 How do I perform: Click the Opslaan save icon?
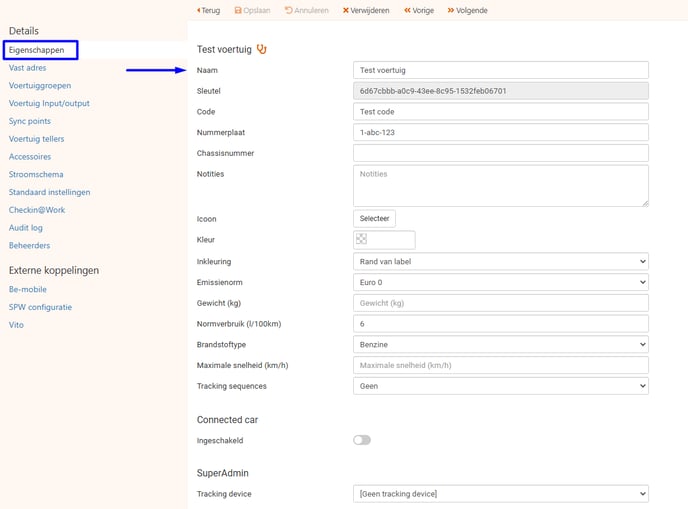point(238,10)
